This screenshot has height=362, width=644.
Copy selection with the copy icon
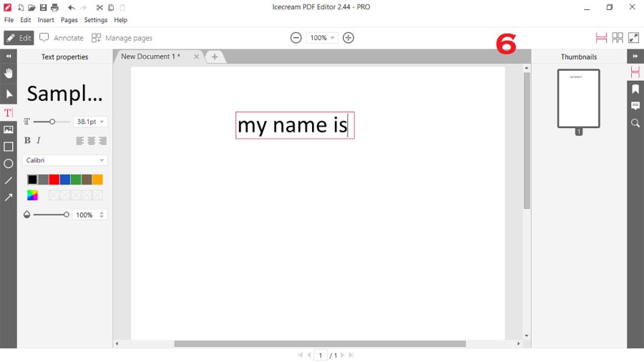(x=111, y=7)
